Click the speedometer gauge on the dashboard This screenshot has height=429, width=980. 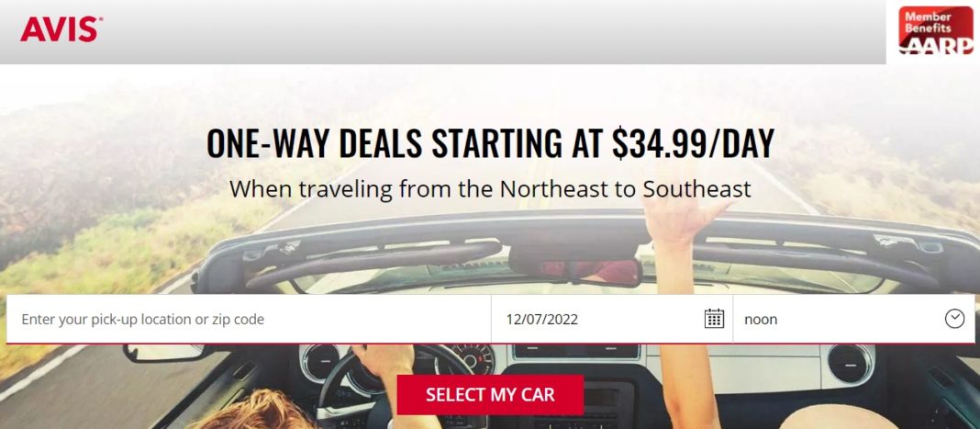coord(473,359)
